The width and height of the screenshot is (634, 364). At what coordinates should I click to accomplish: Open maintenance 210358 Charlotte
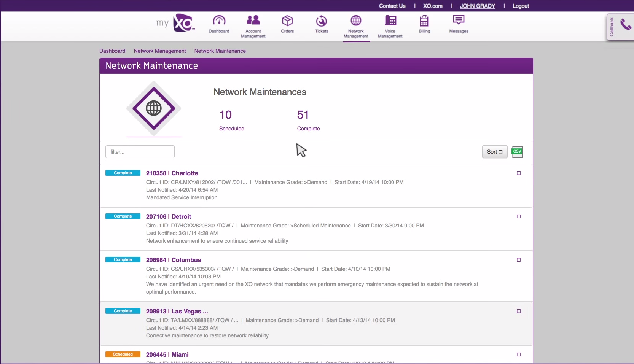pyautogui.click(x=172, y=173)
